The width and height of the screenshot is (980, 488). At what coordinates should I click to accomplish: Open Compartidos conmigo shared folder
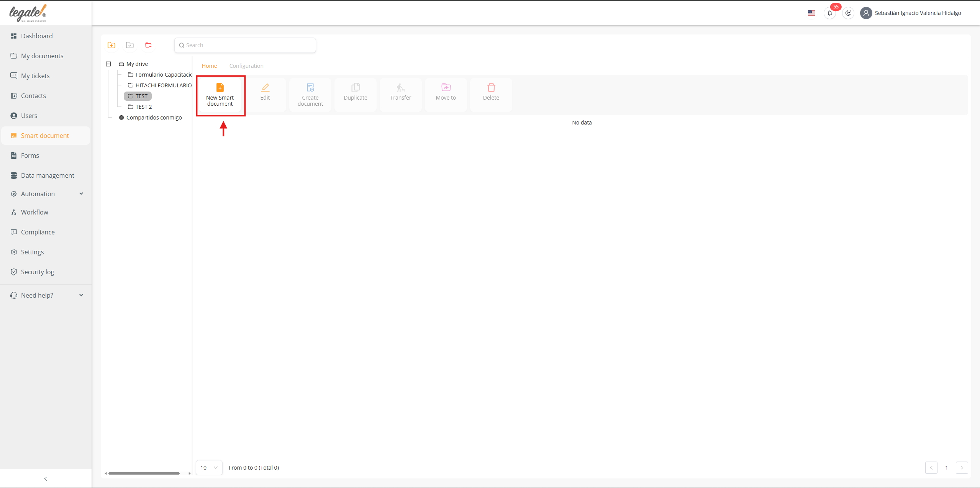[x=154, y=118]
